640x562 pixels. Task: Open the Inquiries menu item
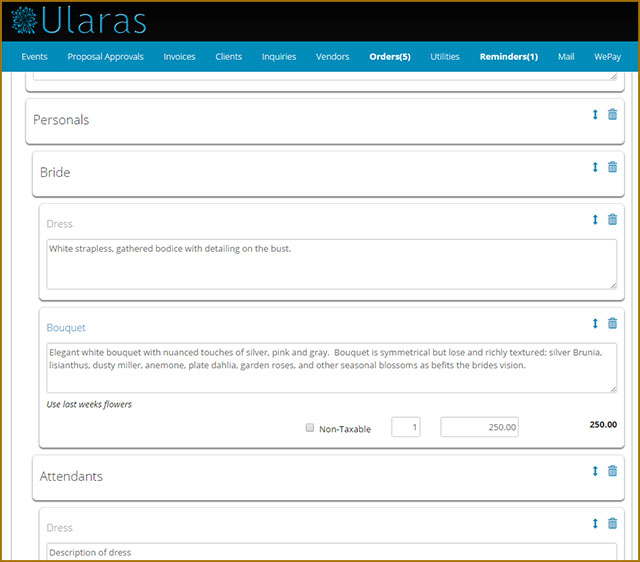pos(279,57)
